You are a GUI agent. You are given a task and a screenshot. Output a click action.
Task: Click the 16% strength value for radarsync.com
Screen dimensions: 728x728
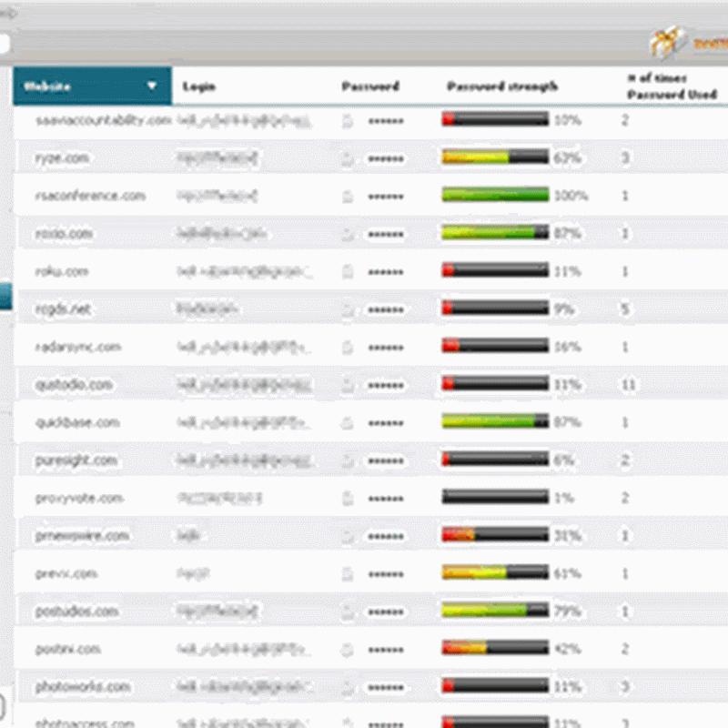click(x=567, y=347)
